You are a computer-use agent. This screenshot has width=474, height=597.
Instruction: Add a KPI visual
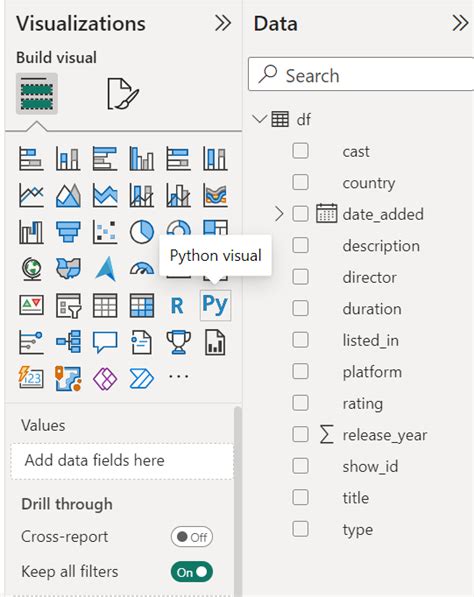click(31, 305)
